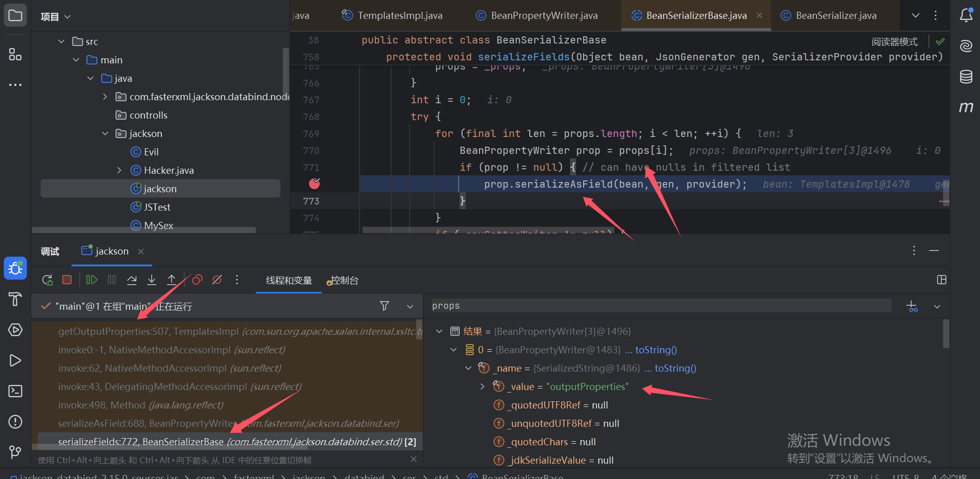This screenshot has height=479, width=980.
Task: Open the Run tool window icon
Action: pos(15,360)
